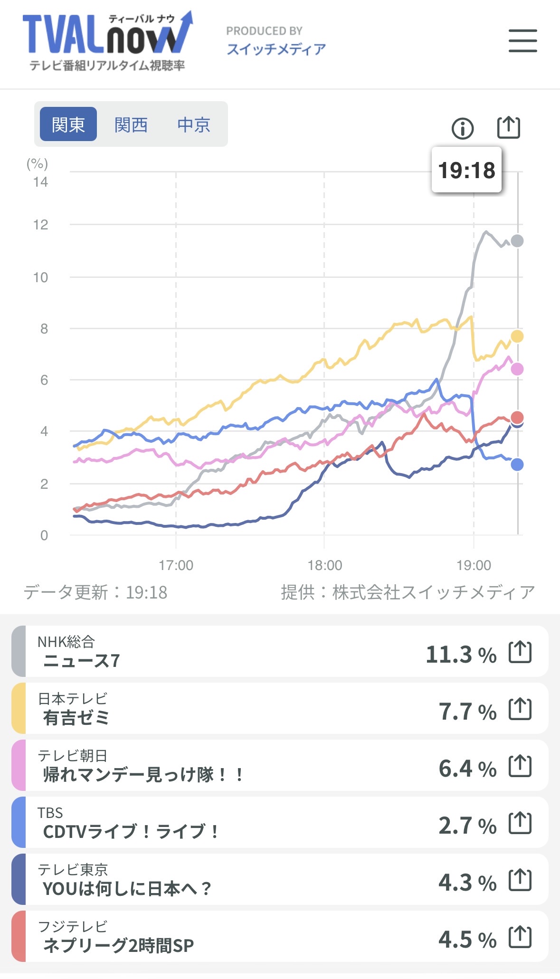Share the ratings chart
The image size is (560, 979).
(508, 127)
